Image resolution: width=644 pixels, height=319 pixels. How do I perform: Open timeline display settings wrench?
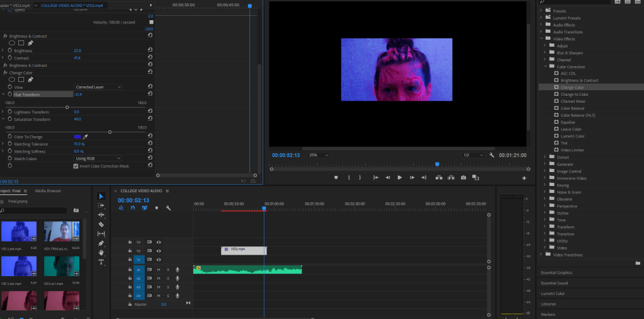[x=168, y=208]
